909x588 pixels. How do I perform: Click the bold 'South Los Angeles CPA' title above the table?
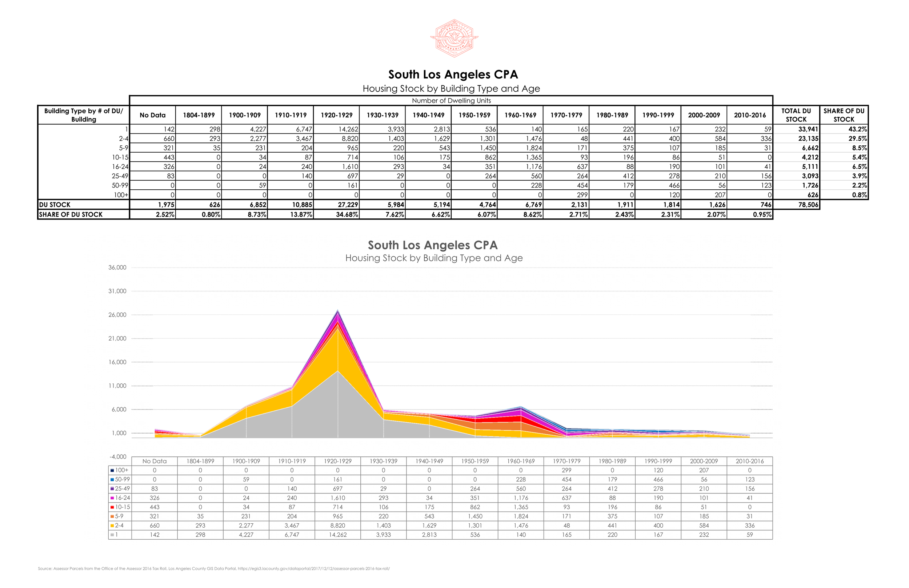tap(453, 74)
